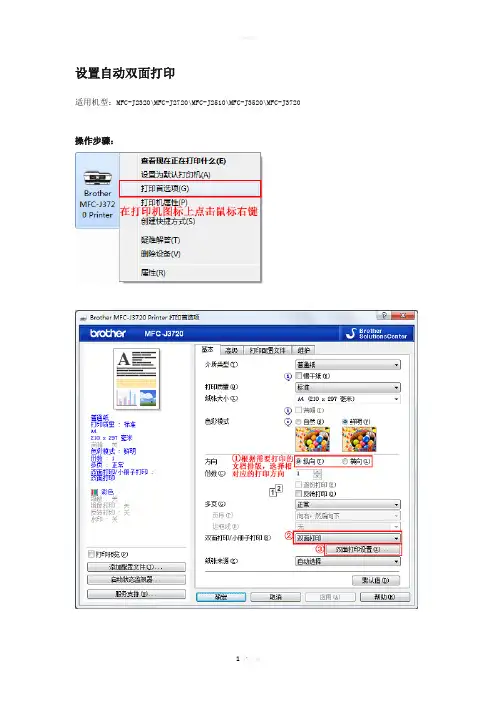
Task: Click the 设置自动双面打印 document heading
Action: (x=125, y=73)
